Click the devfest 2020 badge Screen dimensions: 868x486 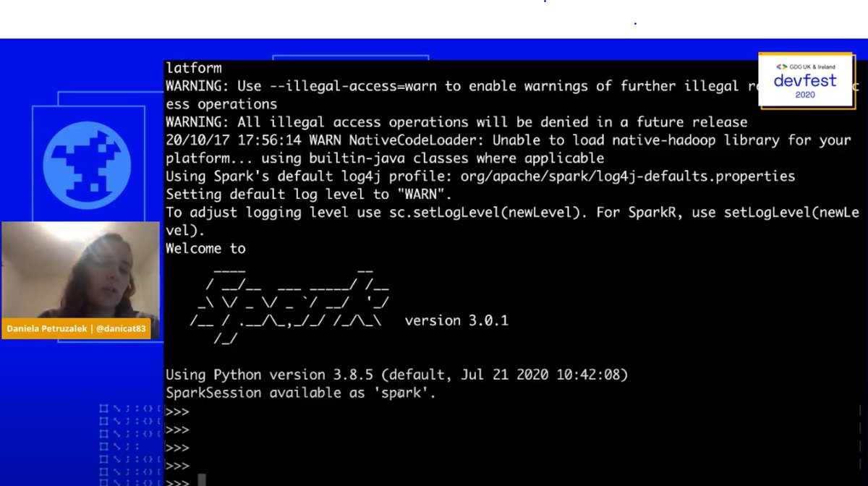(804, 80)
